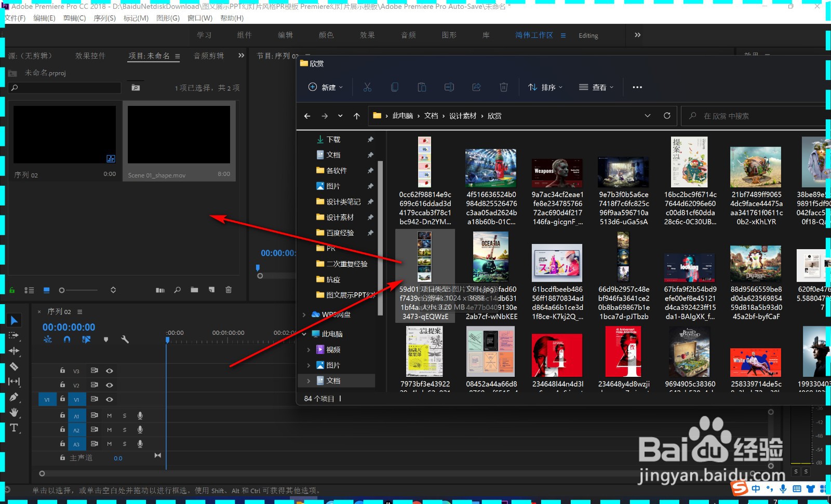Screen dimensions: 831x504
Task: Select the Selection tool arrow
Action: [x=14, y=321]
